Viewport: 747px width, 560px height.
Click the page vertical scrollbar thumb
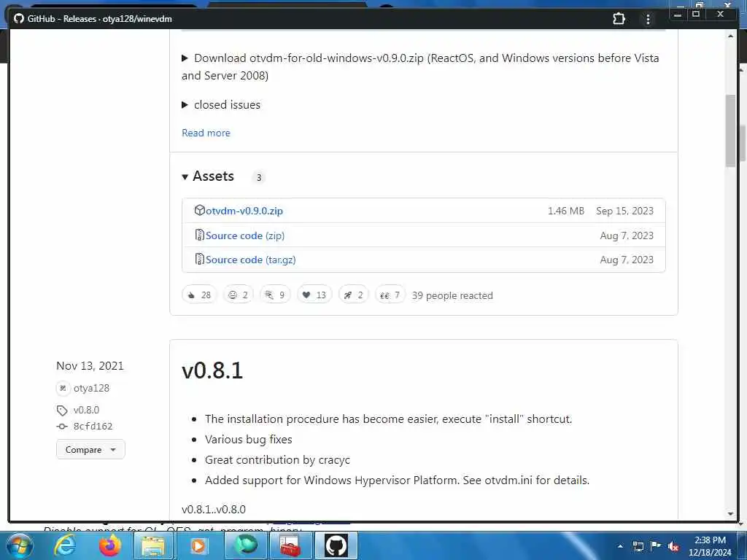click(730, 131)
